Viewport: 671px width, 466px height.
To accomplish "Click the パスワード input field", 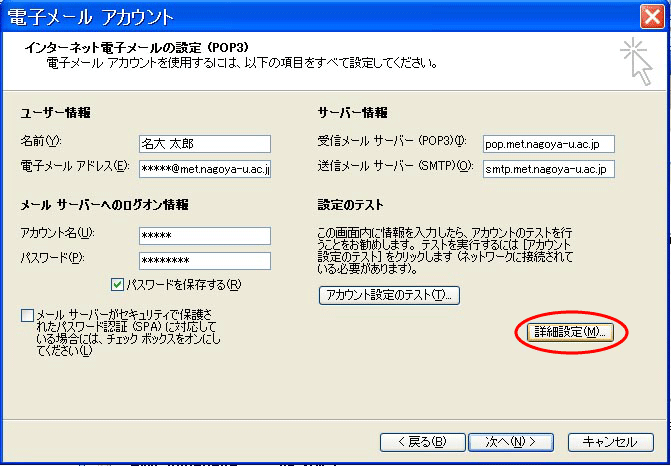I will [x=205, y=261].
